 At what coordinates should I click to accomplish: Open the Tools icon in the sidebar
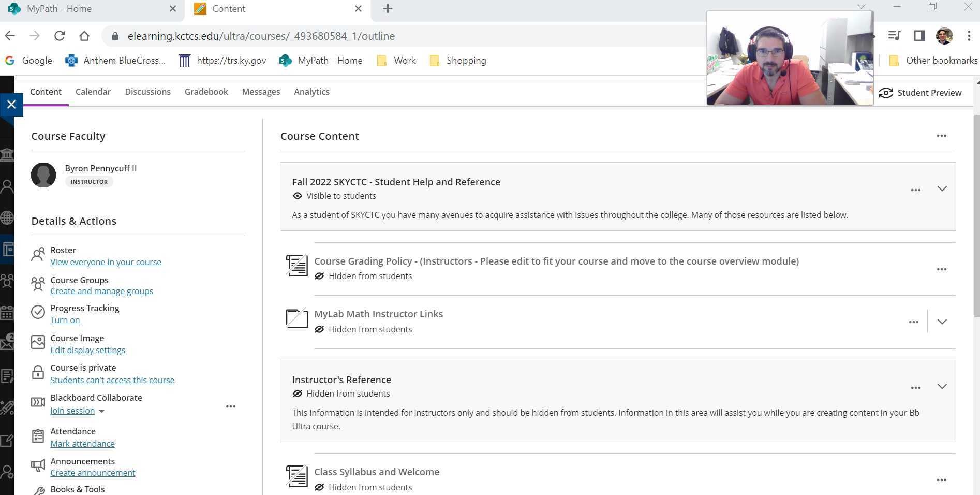(8, 408)
